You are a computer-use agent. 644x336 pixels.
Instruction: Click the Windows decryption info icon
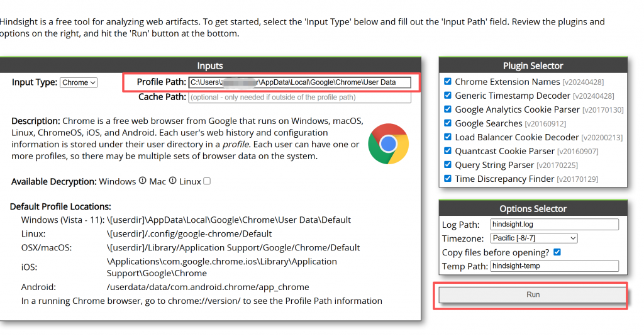click(x=143, y=181)
